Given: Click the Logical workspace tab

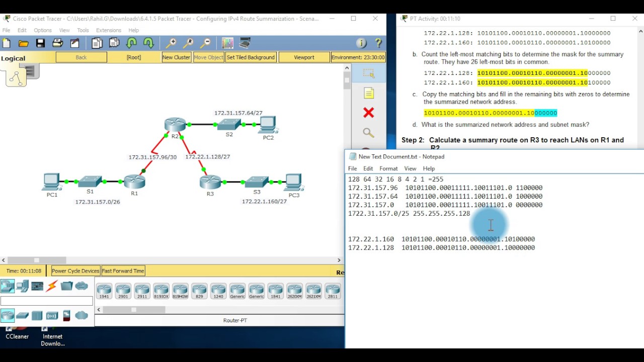Looking at the screenshot, I should 13,58.
